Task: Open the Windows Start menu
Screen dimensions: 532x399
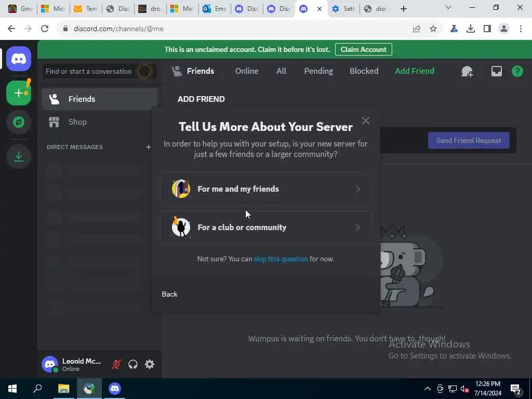Action: coord(12,389)
